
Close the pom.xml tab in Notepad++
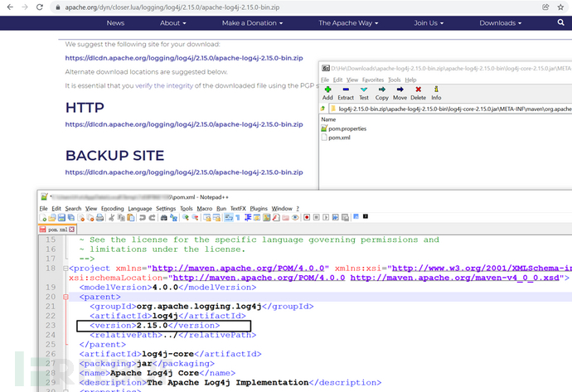[72, 229]
